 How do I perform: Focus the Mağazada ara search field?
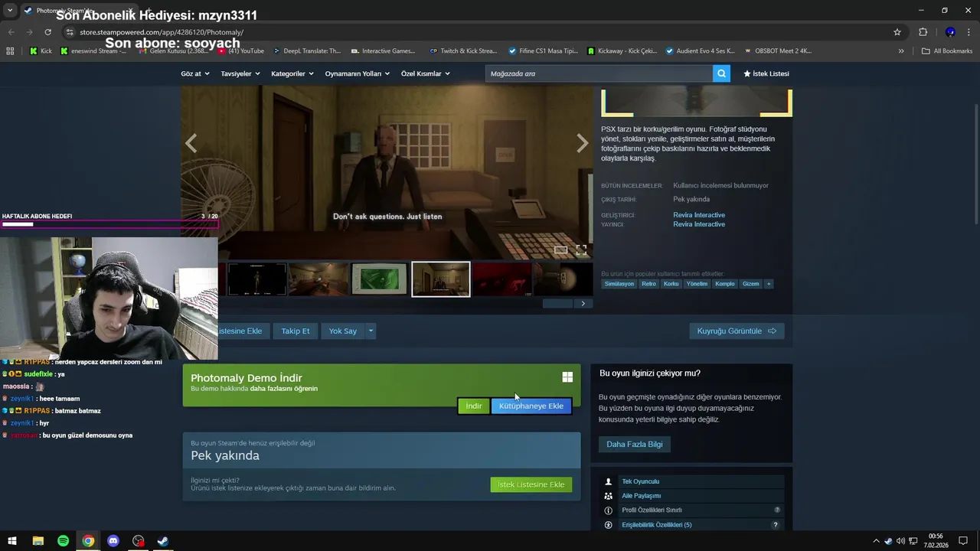(x=599, y=73)
